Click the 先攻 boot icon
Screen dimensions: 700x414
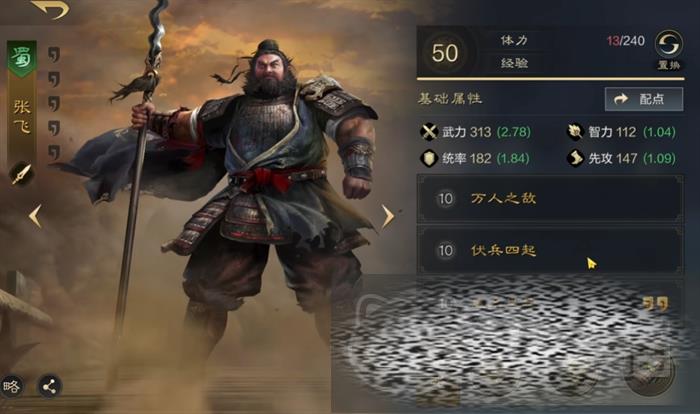tap(575, 158)
